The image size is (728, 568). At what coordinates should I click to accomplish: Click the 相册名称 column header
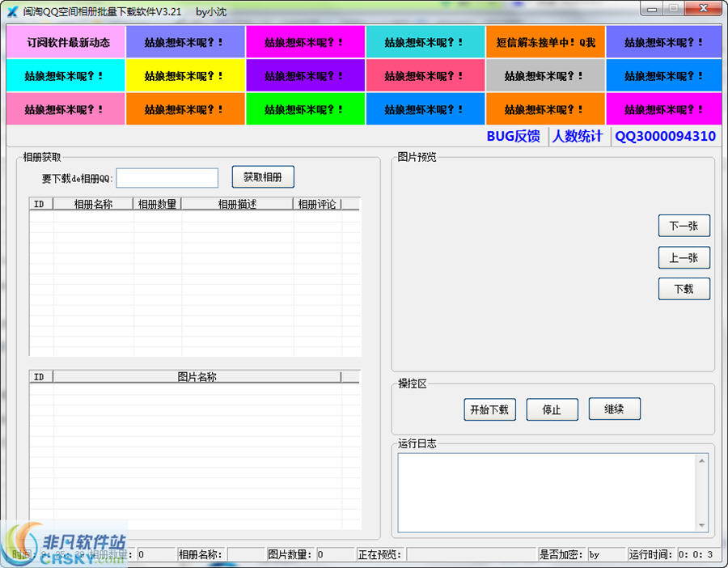(93, 204)
